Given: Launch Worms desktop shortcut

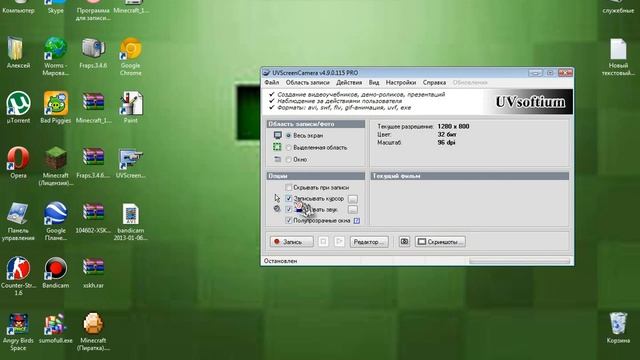Looking at the screenshot, I should click(x=56, y=49).
